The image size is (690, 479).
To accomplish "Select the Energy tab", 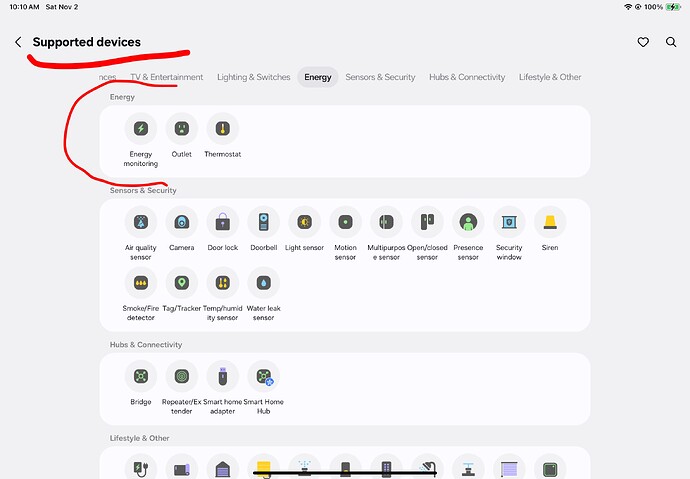I will 318,77.
